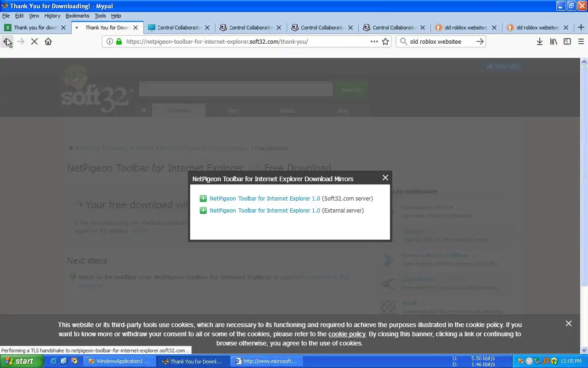Go back using browser back arrow
Image resolution: width=588 pixels, height=368 pixels.
7,41
